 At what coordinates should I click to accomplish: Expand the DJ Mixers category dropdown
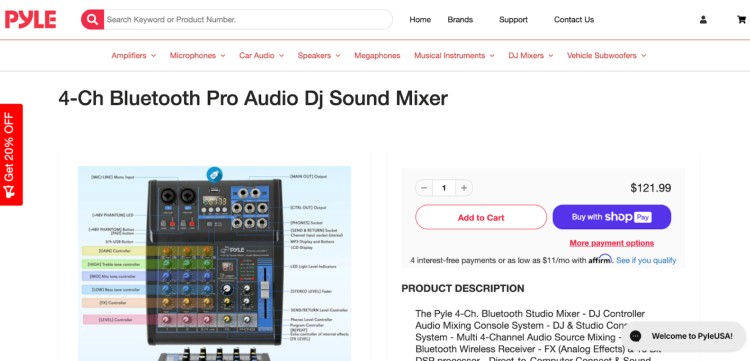(x=530, y=55)
